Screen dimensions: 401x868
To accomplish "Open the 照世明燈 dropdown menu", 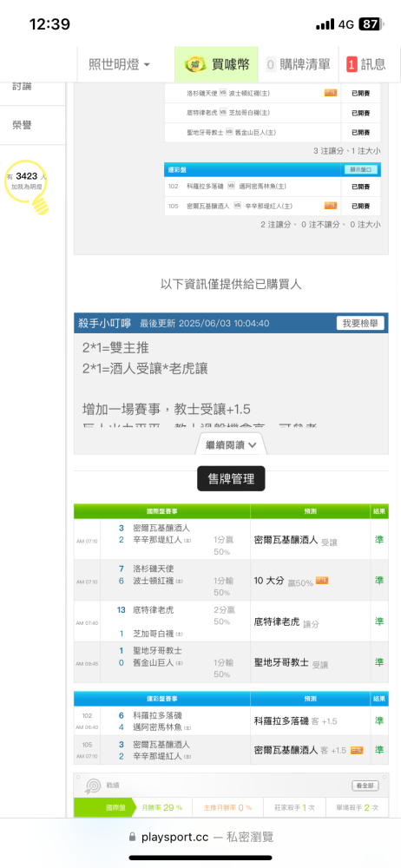I will pyautogui.click(x=120, y=64).
